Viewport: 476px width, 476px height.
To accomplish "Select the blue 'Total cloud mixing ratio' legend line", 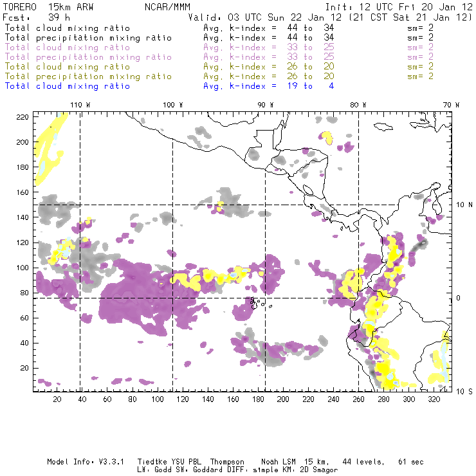I will coord(68,86).
